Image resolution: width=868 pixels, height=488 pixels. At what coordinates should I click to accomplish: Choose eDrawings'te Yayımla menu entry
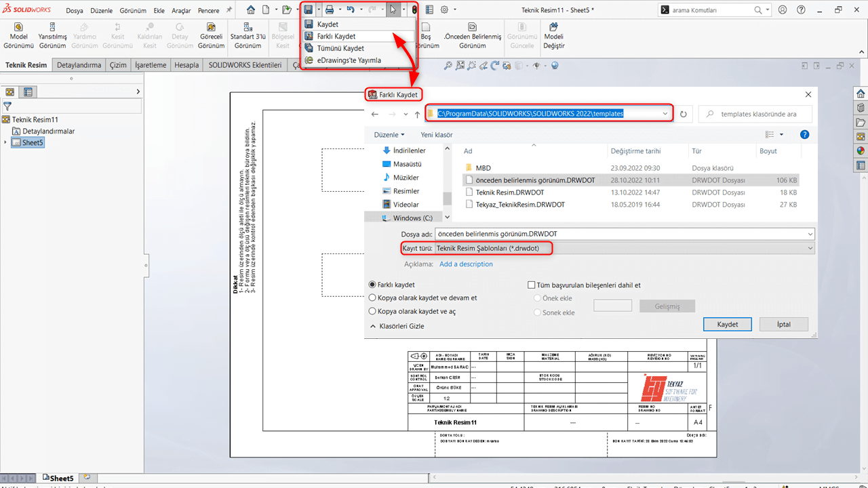tap(357, 60)
